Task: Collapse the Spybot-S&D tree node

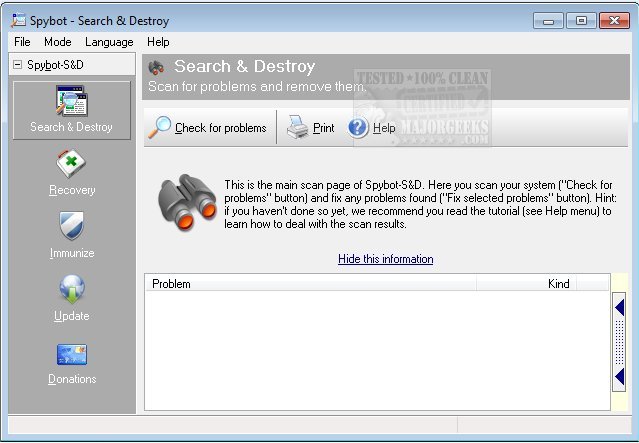Action: [18, 65]
